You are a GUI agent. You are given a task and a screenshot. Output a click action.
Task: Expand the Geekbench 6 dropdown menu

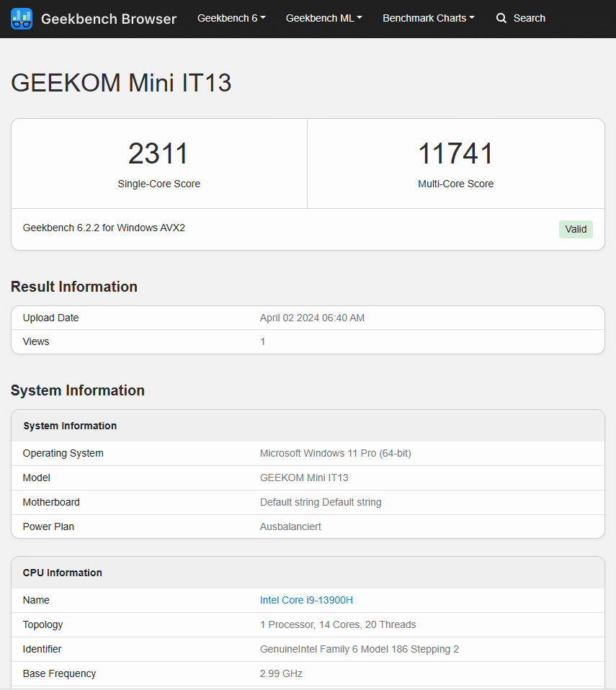point(231,18)
